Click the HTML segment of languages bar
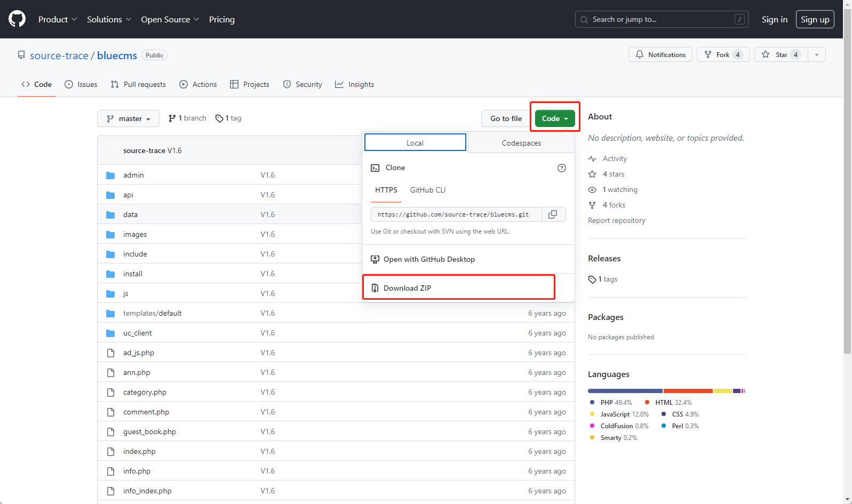This screenshot has height=504, width=852. [688, 391]
